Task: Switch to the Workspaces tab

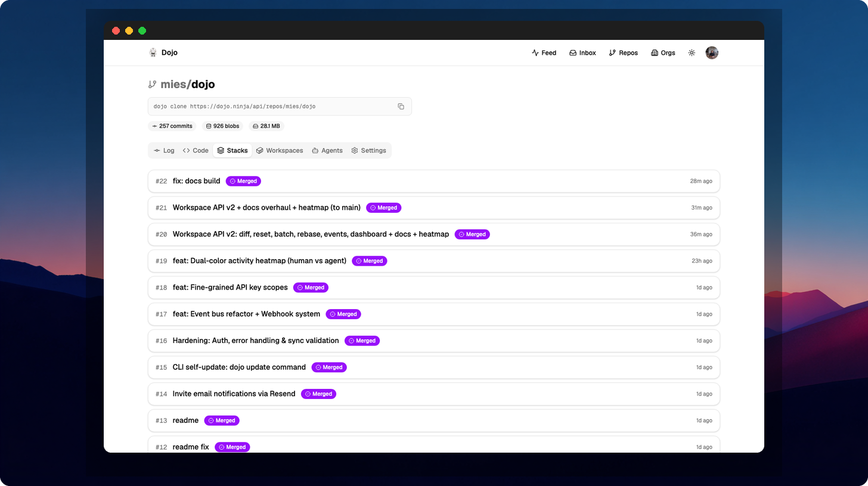Action: pyautogui.click(x=279, y=150)
